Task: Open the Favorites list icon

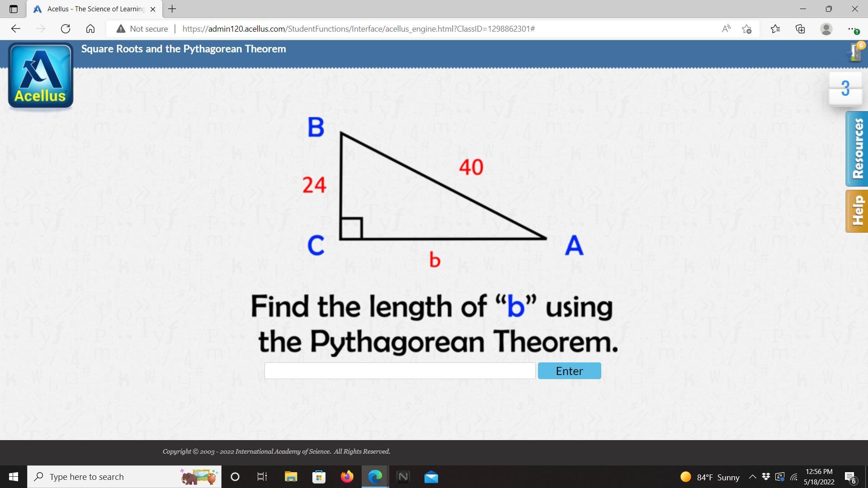Action: pos(775,29)
